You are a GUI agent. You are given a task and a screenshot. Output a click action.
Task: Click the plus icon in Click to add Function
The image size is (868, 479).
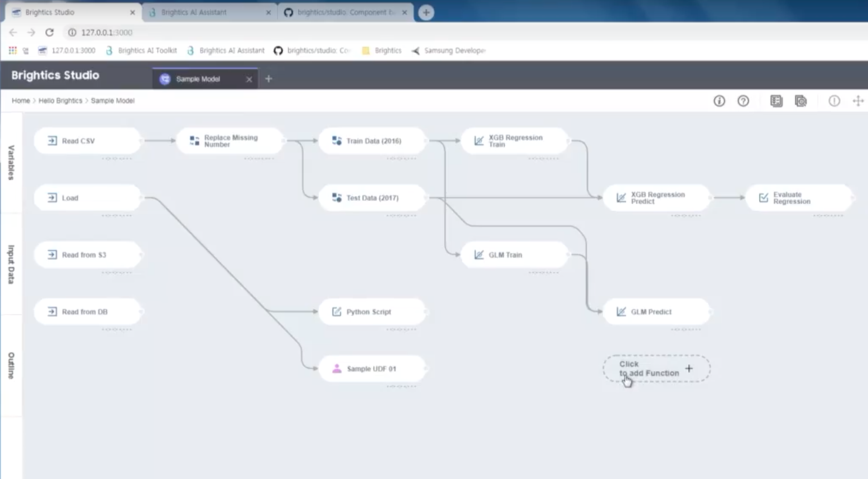tap(689, 369)
